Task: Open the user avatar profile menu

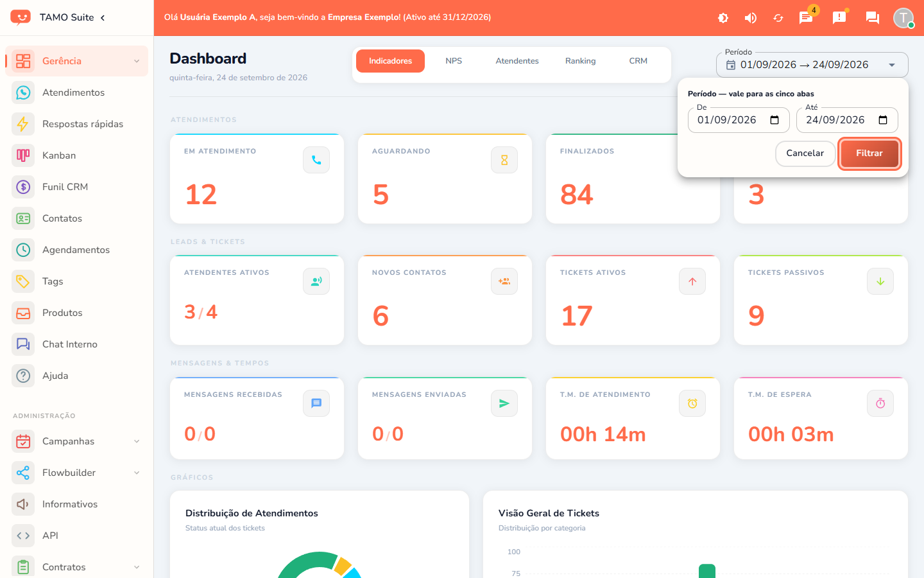Action: (x=903, y=18)
